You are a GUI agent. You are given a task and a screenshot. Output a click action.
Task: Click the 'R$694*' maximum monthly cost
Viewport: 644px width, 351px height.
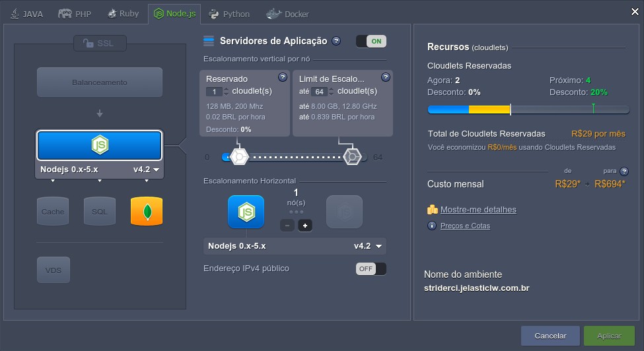point(610,184)
